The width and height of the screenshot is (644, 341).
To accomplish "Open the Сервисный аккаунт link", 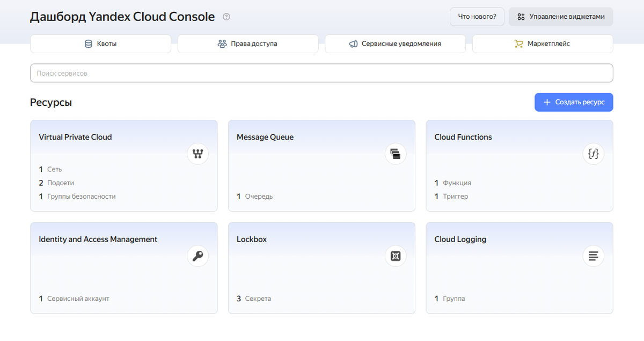I will tap(78, 299).
